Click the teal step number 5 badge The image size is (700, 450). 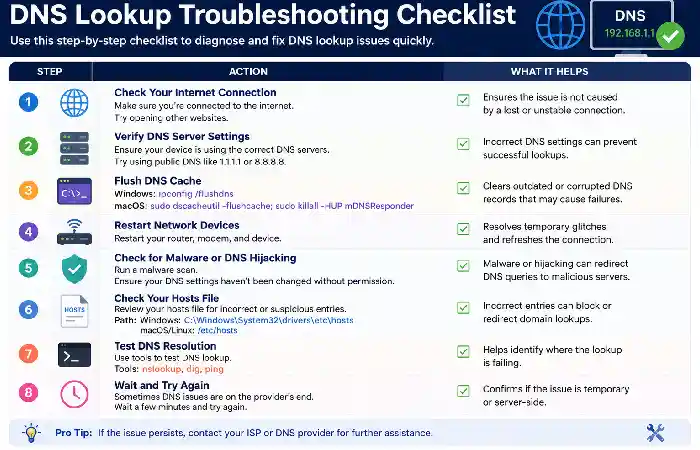(x=28, y=268)
